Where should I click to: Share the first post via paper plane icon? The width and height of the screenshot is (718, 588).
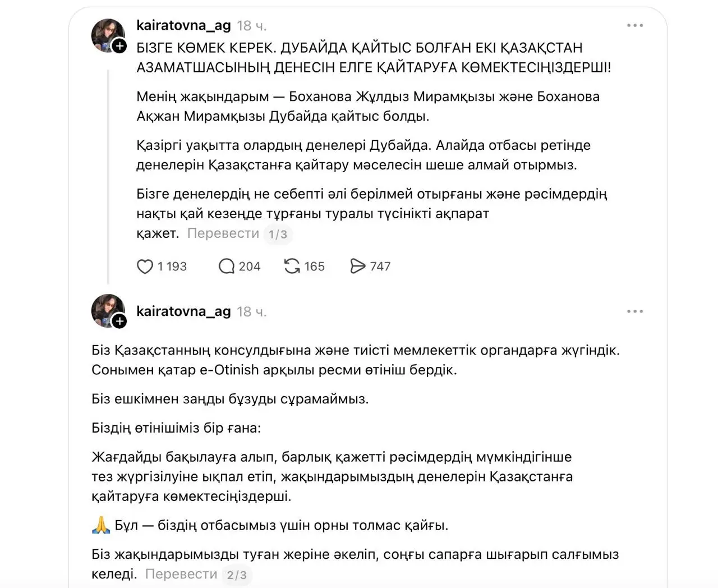click(x=357, y=267)
